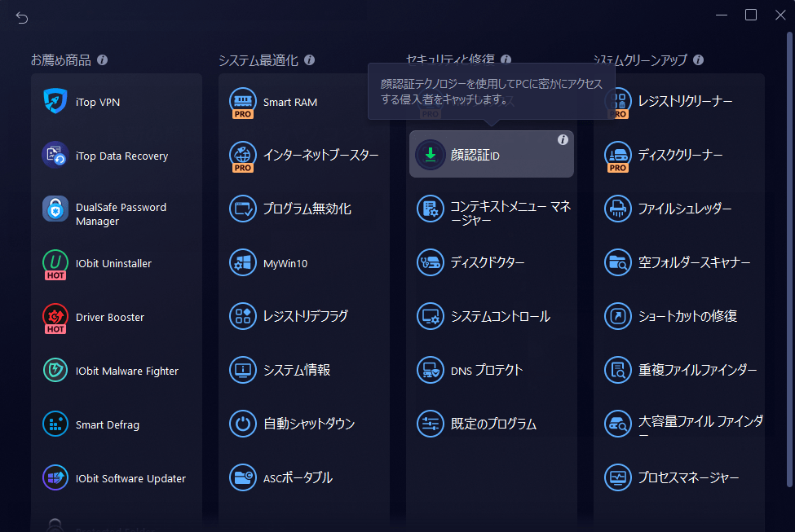Image resolution: width=795 pixels, height=532 pixels.
Task: Open the 大容量ファイル ファインダー icon
Action: pyautogui.click(x=618, y=424)
